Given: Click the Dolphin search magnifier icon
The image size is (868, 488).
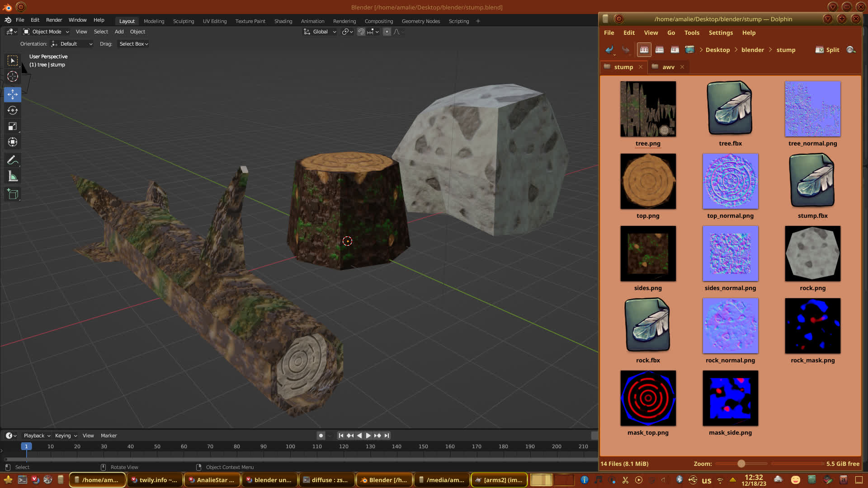Looking at the screenshot, I should [851, 50].
